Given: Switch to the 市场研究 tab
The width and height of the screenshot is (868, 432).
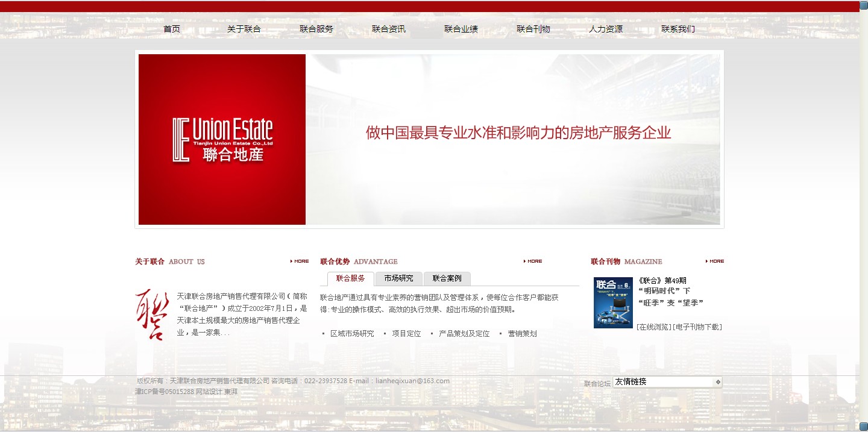Looking at the screenshot, I should coord(398,278).
